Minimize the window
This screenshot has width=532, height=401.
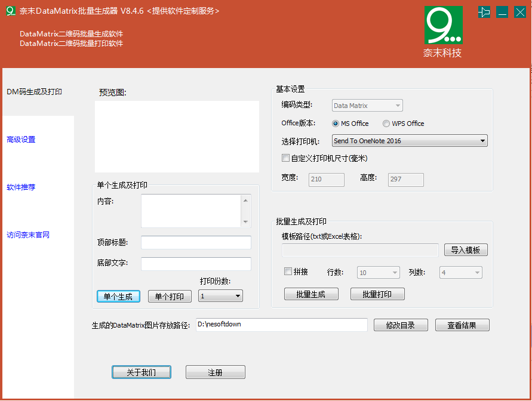502,11
